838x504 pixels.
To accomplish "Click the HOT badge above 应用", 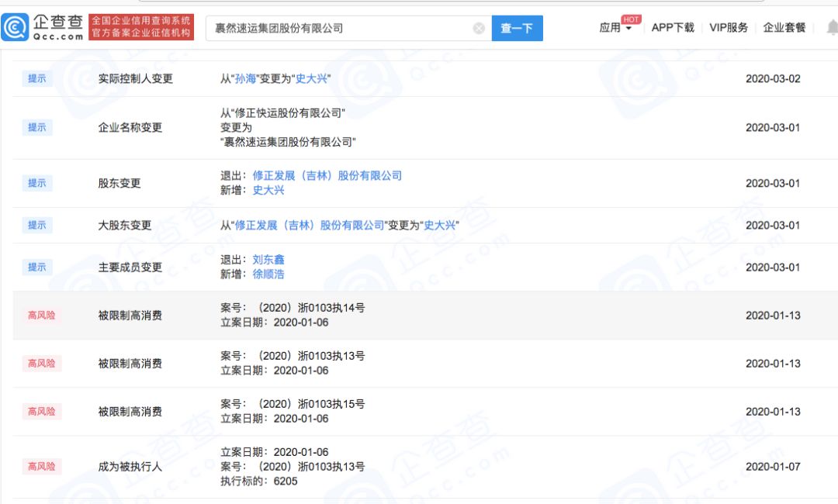I will [x=631, y=19].
